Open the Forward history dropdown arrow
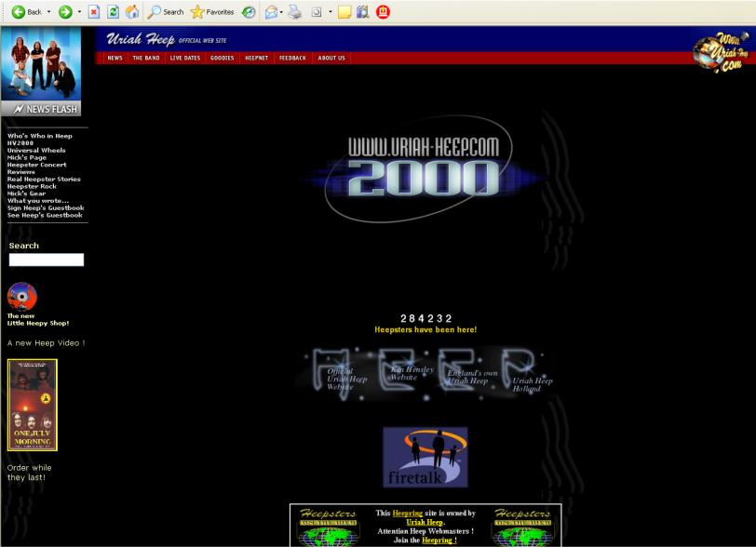Viewport: 756px width, 547px height. coord(79,11)
